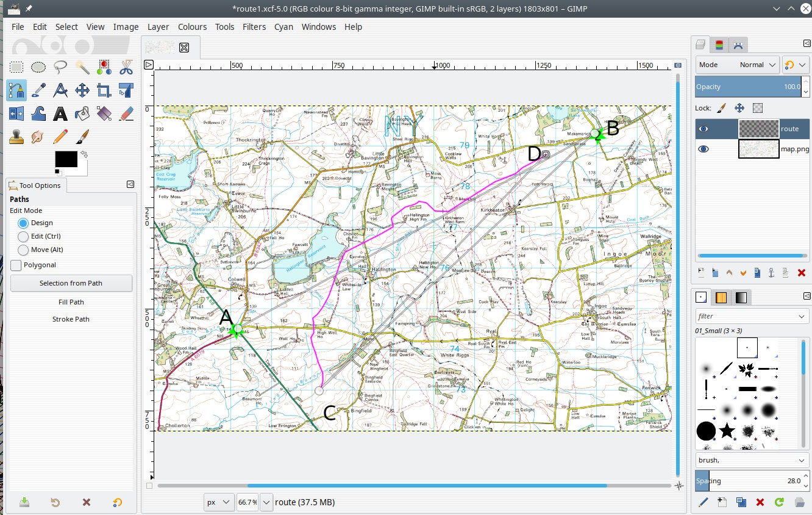Image resolution: width=812 pixels, height=515 pixels.
Task: Click the Selection from Path button
Action: [71, 283]
